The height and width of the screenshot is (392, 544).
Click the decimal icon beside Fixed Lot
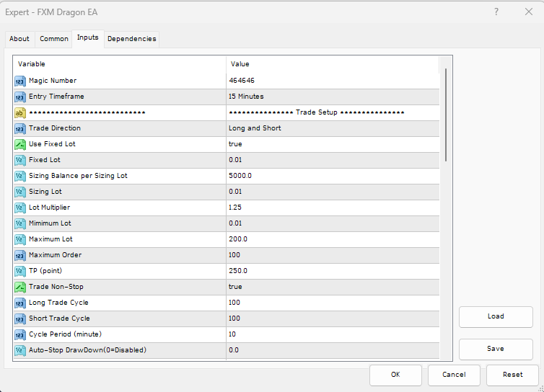(20, 161)
